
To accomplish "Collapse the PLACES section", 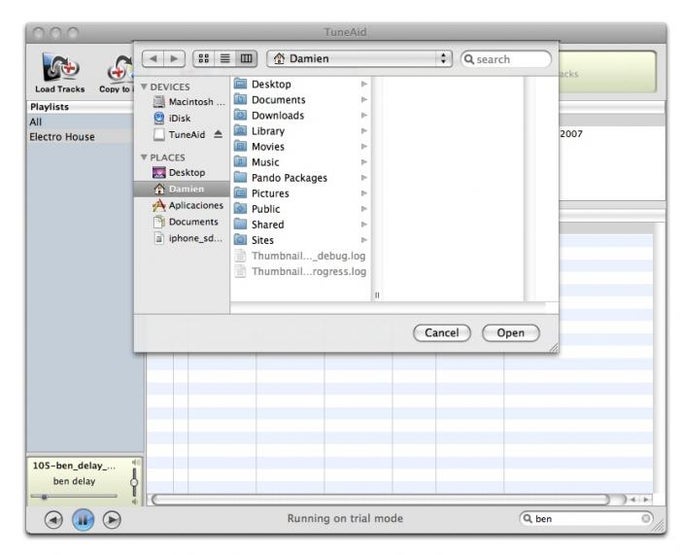I will [144, 157].
